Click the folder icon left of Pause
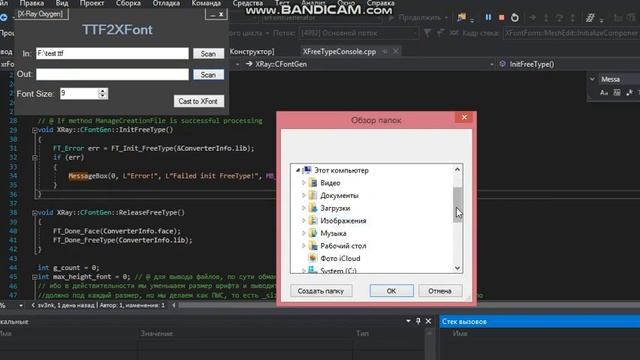Screen dimensions: 640x360 pyautogui.click(x=462, y=17)
